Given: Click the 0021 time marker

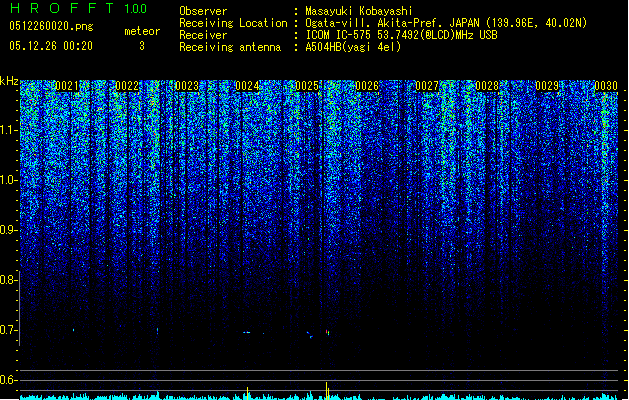Looking at the screenshot, I should click(67, 86).
